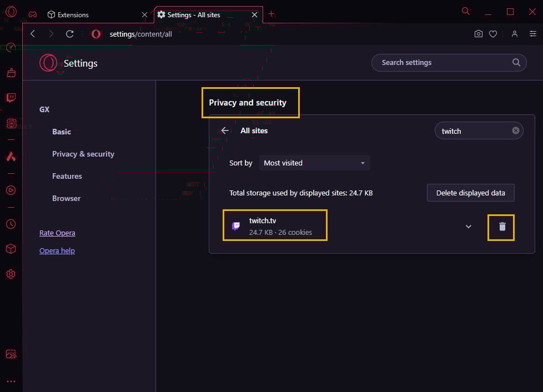Screen dimensions: 543x392
Task: Open Privacy & security settings section
Action: [x=83, y=154]
